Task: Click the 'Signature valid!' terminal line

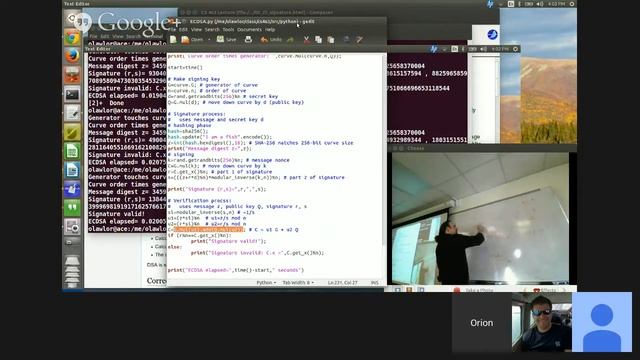Action: pyautogui.click(x=116, y=214)
